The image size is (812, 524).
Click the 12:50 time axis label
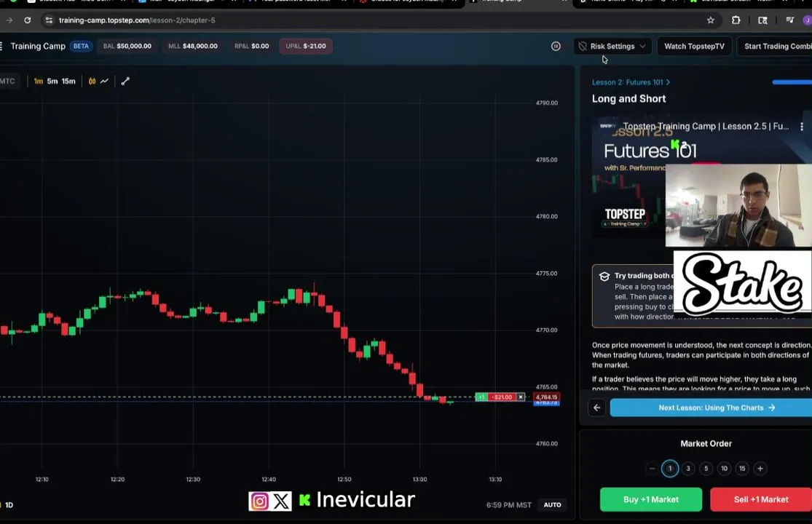pyautogui.click(x=344, y=480)
